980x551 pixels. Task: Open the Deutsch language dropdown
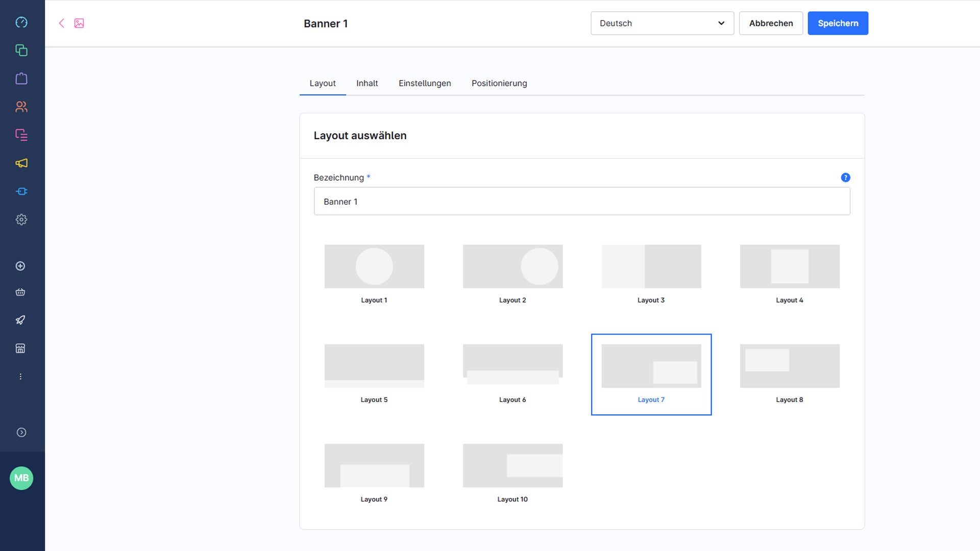tap(662, 23)
